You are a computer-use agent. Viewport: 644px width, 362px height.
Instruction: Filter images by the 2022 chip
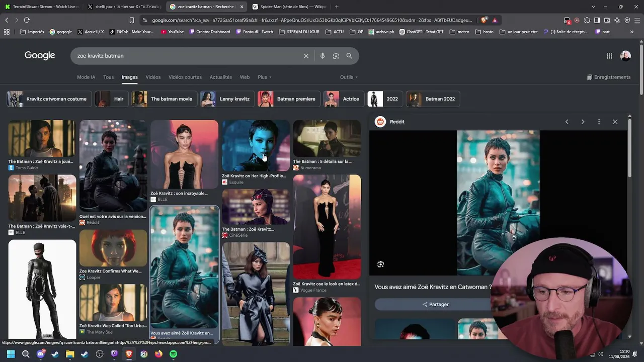[x=385, y=99]
